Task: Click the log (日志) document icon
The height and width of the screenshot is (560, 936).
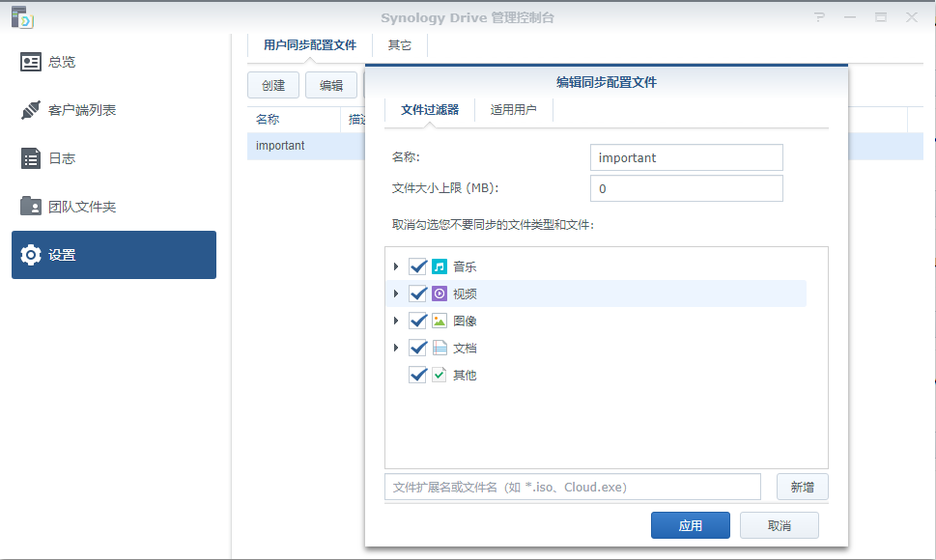Action: click(x=31, y=158)
